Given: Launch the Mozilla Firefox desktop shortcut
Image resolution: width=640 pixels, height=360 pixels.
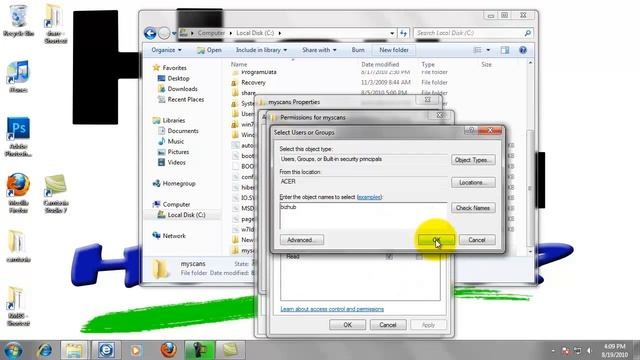Looking at the screenshot, I should pos(18,193).
